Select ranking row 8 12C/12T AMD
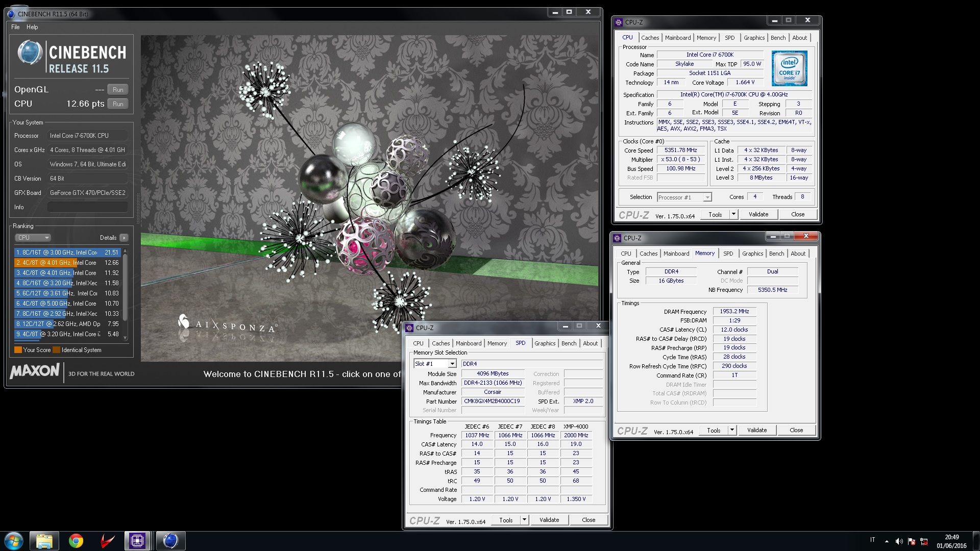 tap(67, 324)
